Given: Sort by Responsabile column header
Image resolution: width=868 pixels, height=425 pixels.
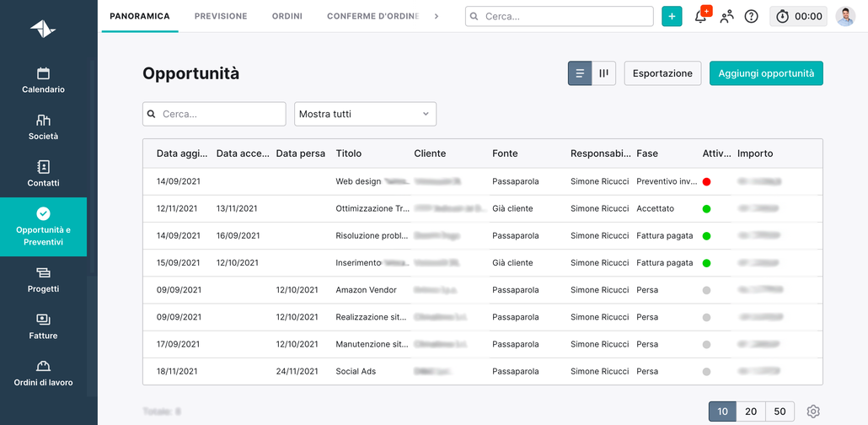Looking at the screenshot, I should 601,153.
